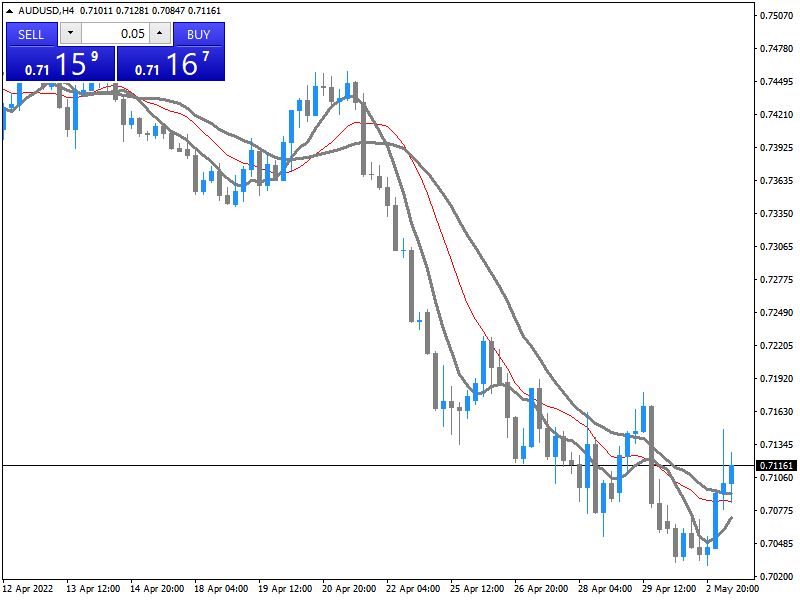Click the sell price tile 0.71 15
800x600 pixels.
[61, 65]
